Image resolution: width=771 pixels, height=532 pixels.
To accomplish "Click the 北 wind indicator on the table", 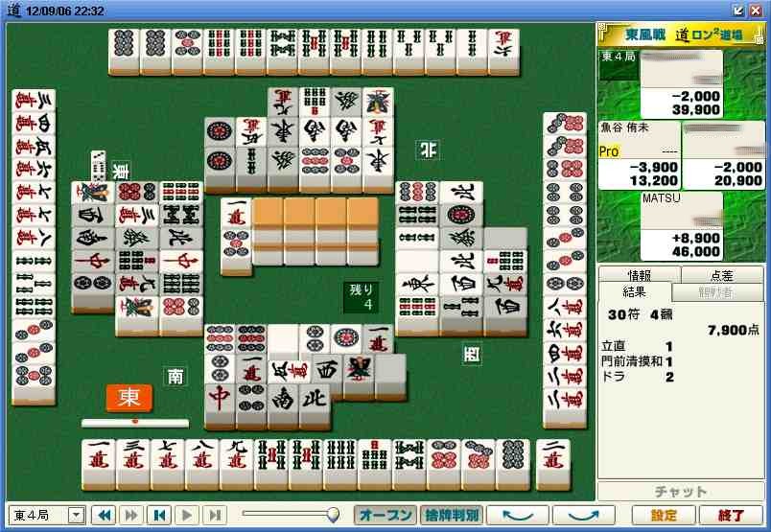I will coord(428,150).
